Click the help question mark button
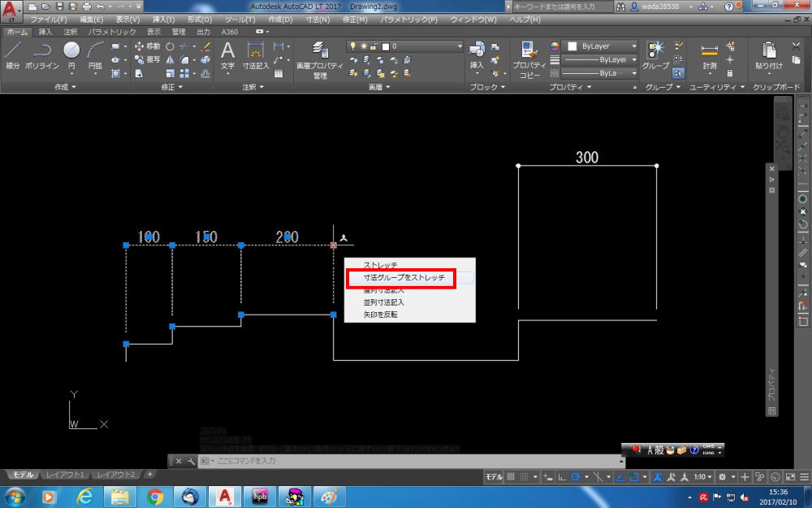812x508 pixels. pyautogui.click(x=729, y=7)
